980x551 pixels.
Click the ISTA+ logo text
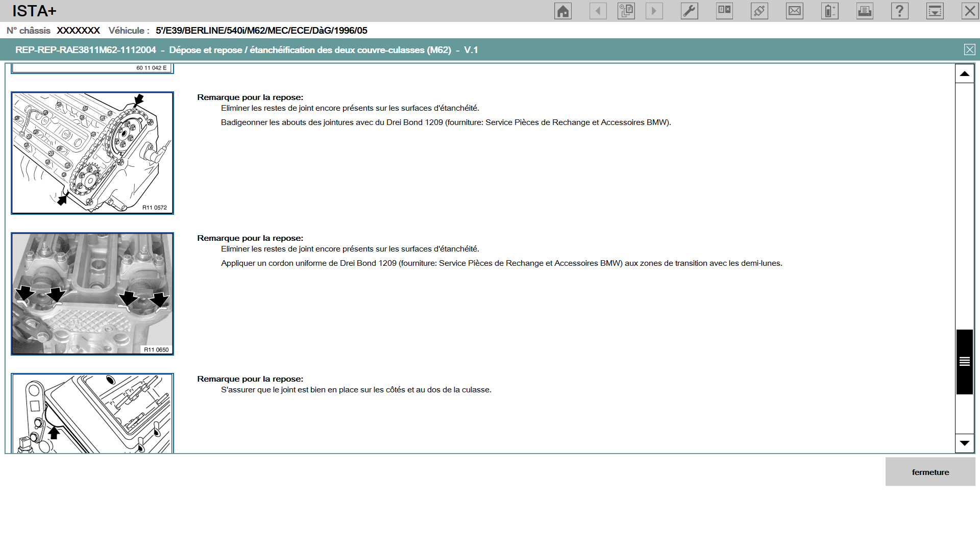(x=34, y=11)
